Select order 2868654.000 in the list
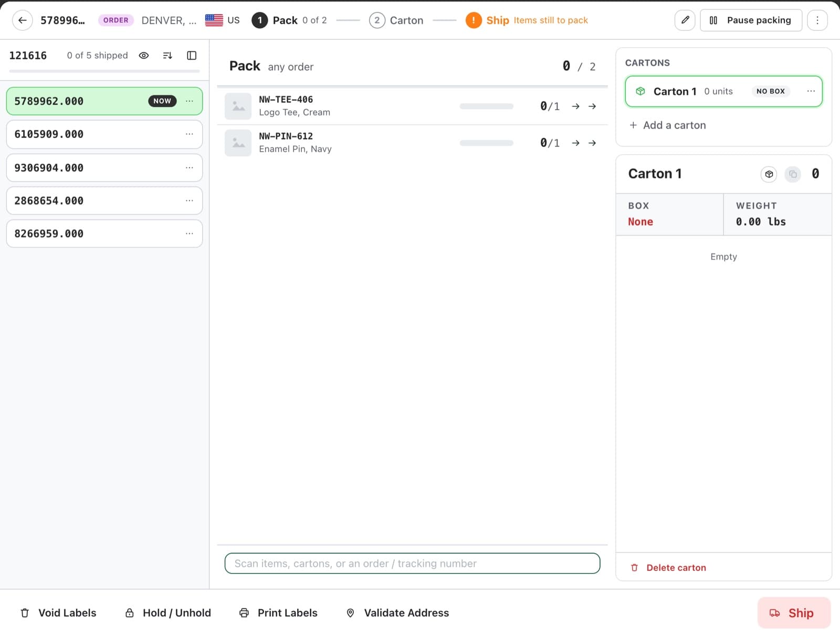Image resolution: width=840 pixels, height=636 pixels. 104,200
